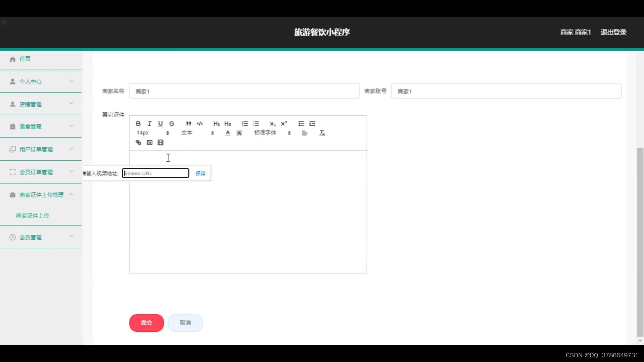This screenshot has width=644, height=362.
Task: Select the H1 heading style
Action: [217, 123]
